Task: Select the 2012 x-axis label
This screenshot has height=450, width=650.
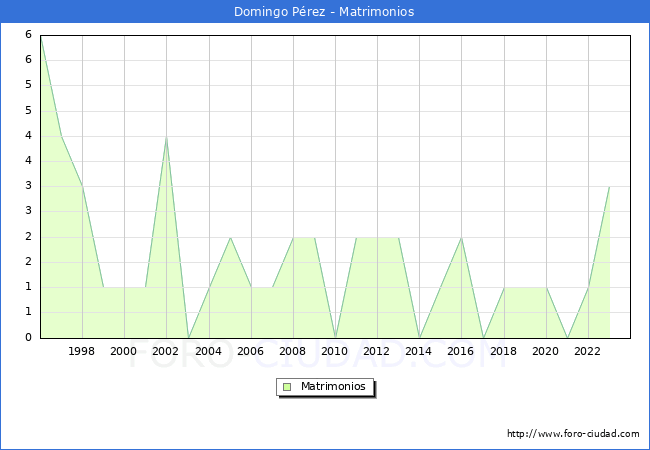Action: coord(377,351)
